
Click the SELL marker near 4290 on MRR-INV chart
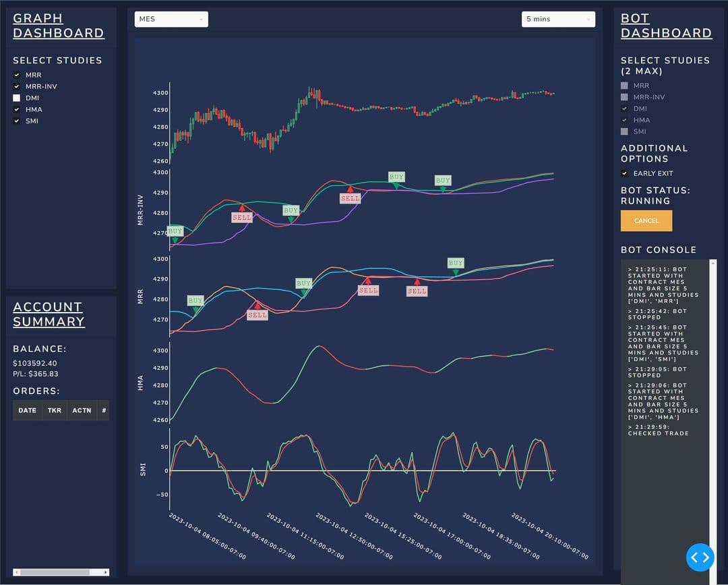tap(350, 197)
